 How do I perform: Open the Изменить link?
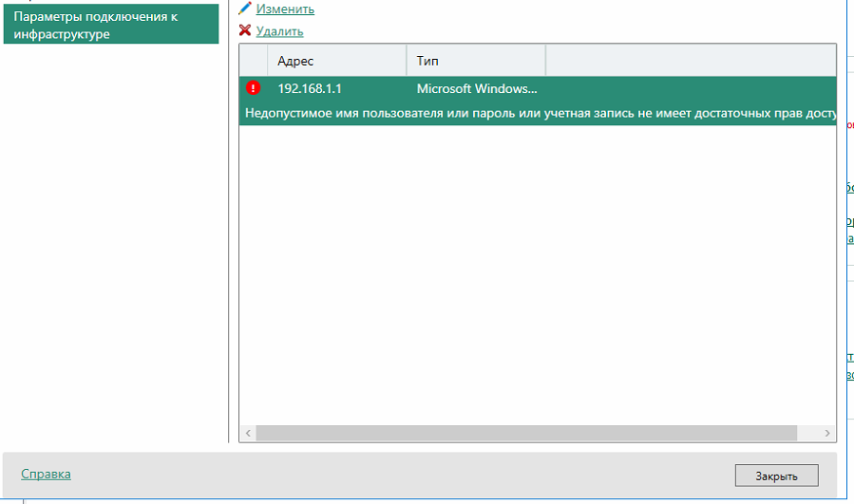coord(285,9)
